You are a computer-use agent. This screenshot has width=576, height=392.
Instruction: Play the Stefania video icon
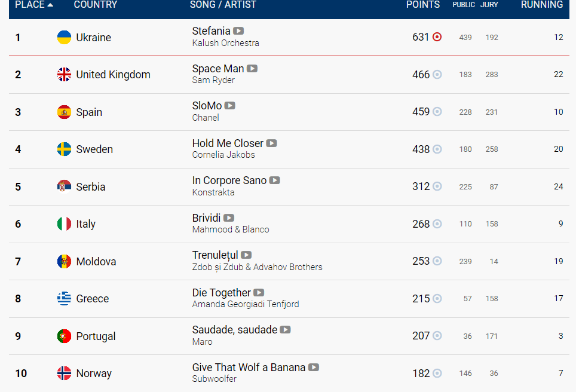(x=238, y=31)
